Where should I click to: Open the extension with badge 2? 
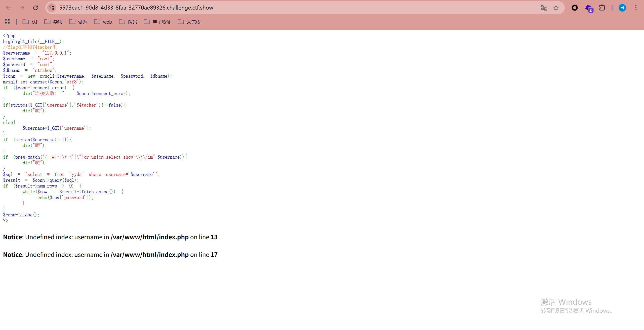(589, 8)
